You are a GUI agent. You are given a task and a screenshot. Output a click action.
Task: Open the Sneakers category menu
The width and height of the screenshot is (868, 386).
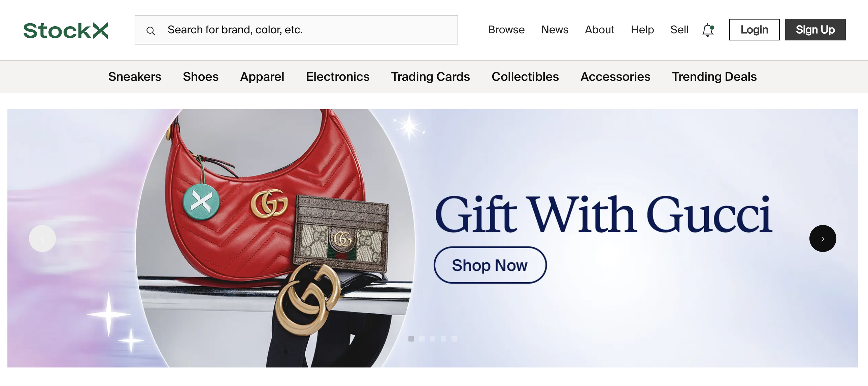coord(135,76)
